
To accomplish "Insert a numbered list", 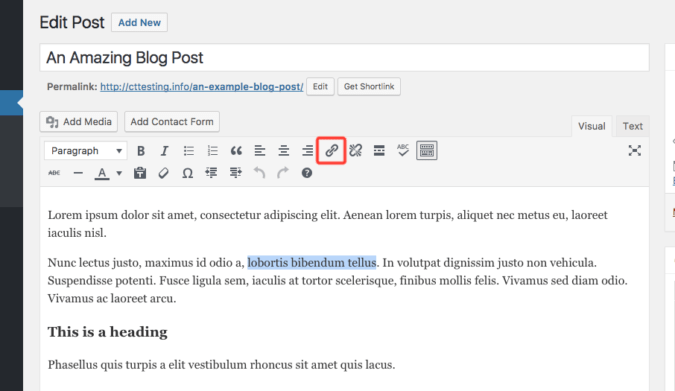I will 212,151.
